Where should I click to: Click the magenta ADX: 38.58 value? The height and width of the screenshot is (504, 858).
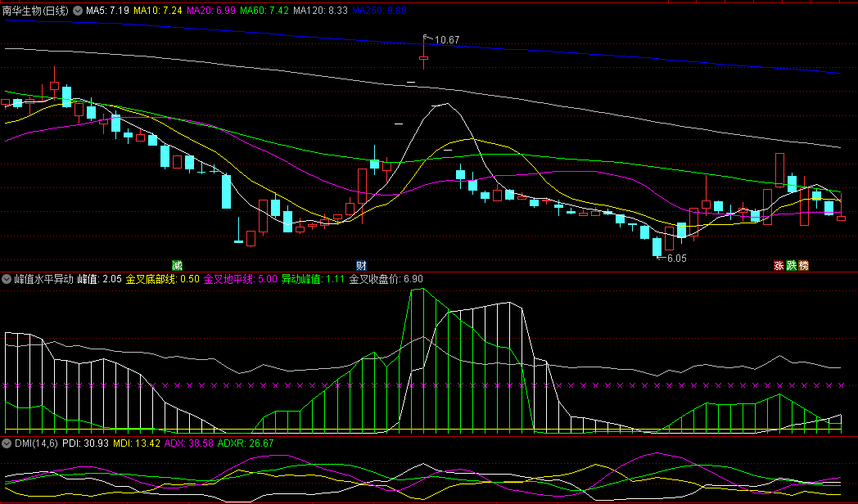tap(189, 443)
